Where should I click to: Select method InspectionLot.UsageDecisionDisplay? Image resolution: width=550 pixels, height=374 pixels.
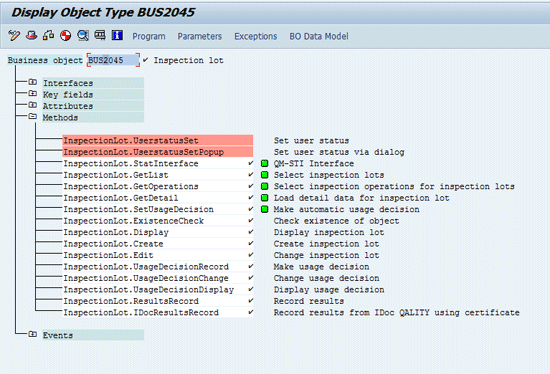click(x=158, y=289)
